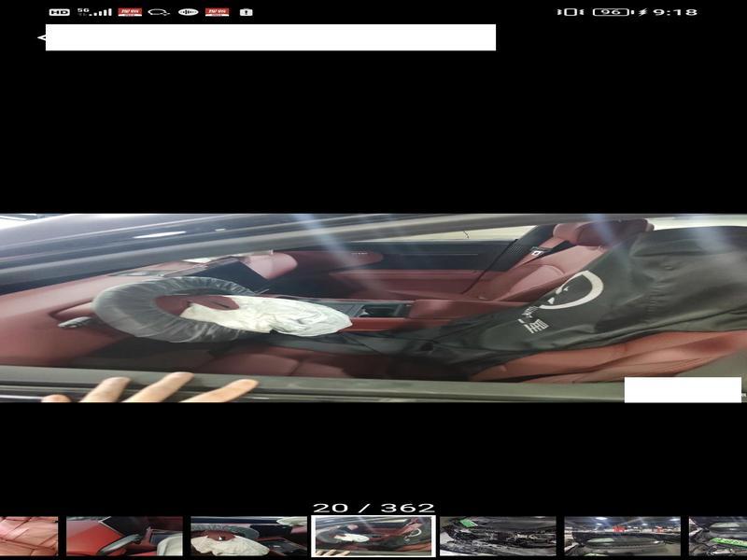Tap the cloud sync status icon
Screen dimensions: 747x560
[x=159, y=12]
